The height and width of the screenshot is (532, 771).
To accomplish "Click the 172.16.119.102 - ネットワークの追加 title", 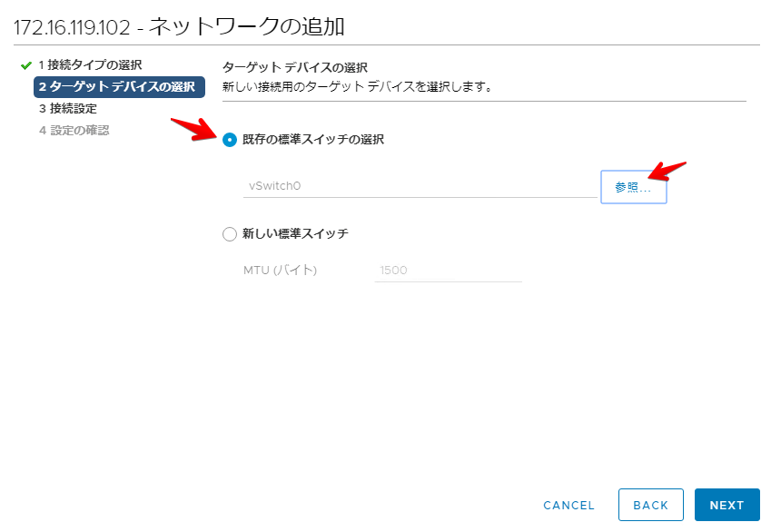I will tap(179, 26).
